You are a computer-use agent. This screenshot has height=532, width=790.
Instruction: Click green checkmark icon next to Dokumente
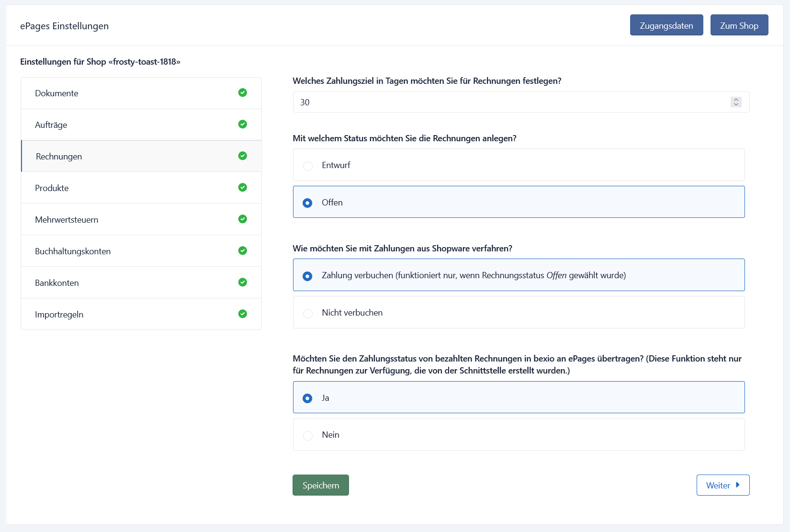(243, 92)
